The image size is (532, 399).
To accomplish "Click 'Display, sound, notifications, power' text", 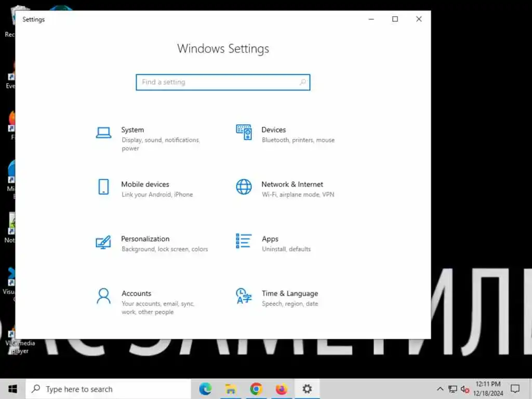I will pos(161,144).
